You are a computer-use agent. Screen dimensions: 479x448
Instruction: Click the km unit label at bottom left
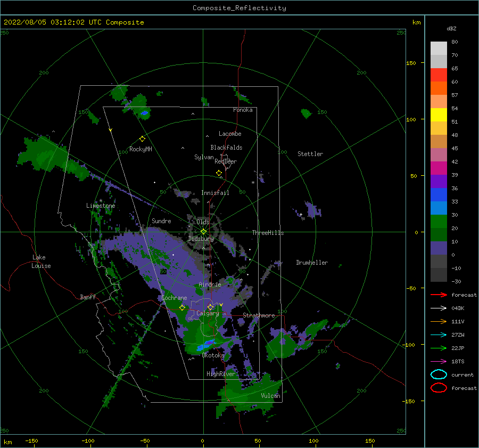pyautogui.click(x=7, y=442)
